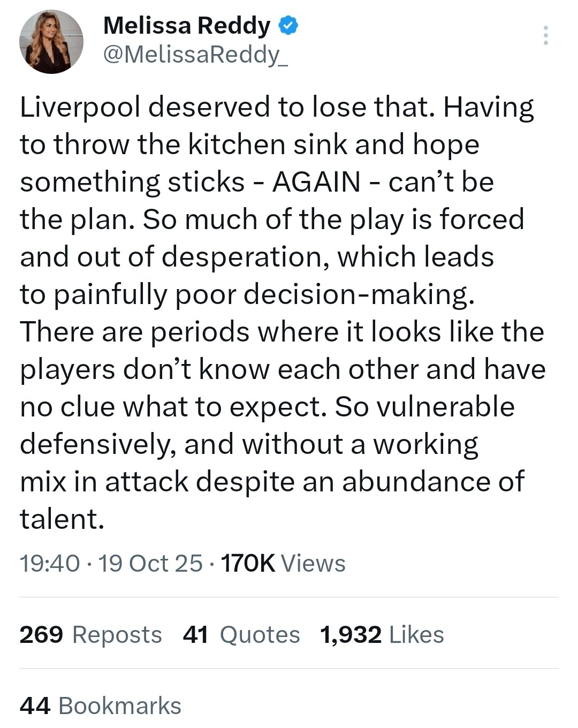Show the 41 Quotes list
Screen dimensions: 578x728
pyautogui.click(x=241, y=635)
